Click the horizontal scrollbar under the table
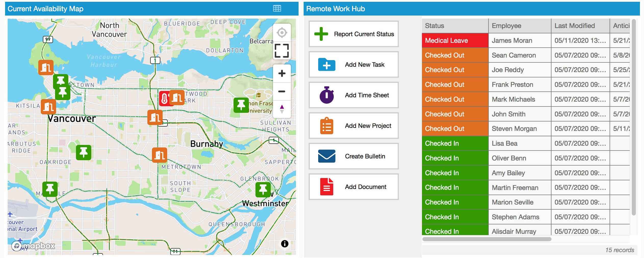Image resolution: width=644 pixels, height=258 pixels. tap(487, 239)
